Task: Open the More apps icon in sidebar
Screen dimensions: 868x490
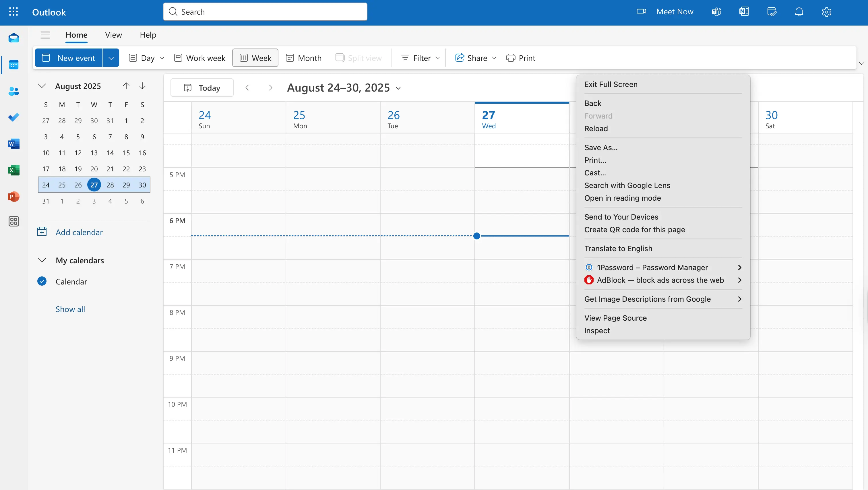Action: tap(14, 221)
